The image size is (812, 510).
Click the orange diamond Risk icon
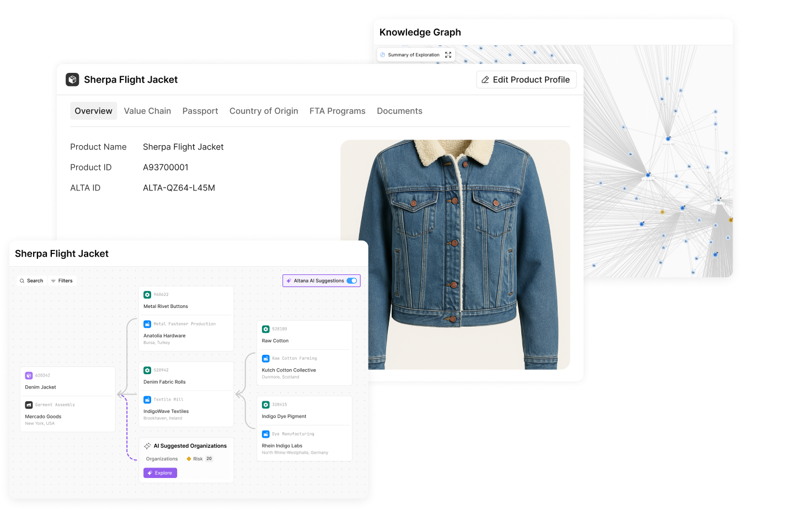(x=189, y=459)
